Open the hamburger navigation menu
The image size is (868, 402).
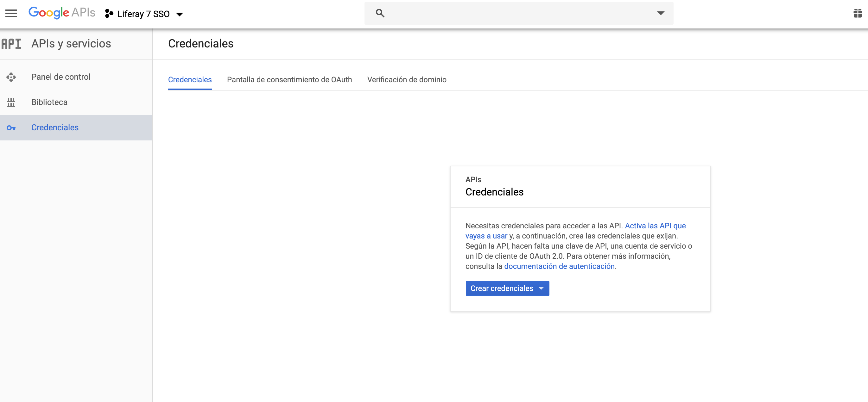(11, 14)
